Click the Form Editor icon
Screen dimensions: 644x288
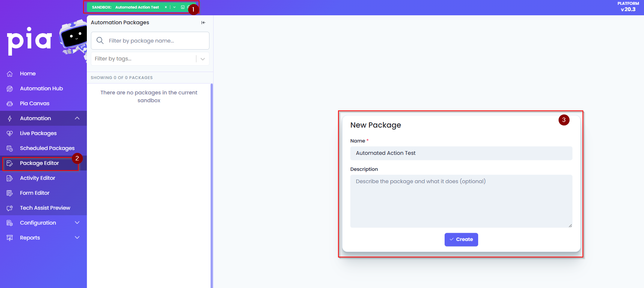10,193
